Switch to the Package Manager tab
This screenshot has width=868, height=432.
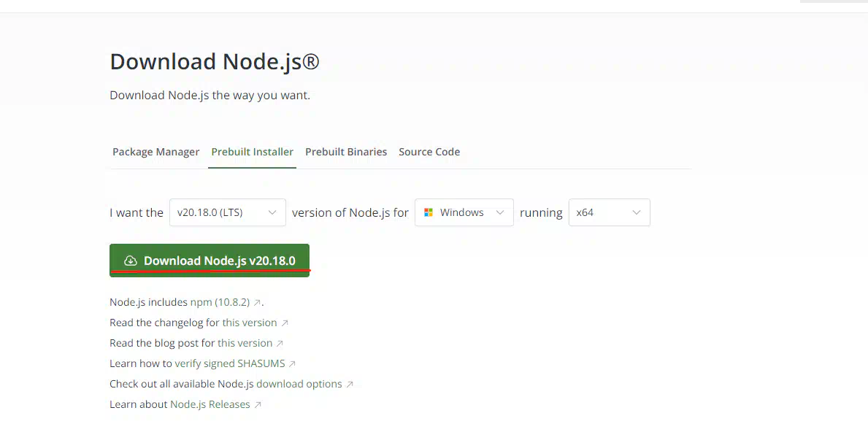click(x=155, y=152)
